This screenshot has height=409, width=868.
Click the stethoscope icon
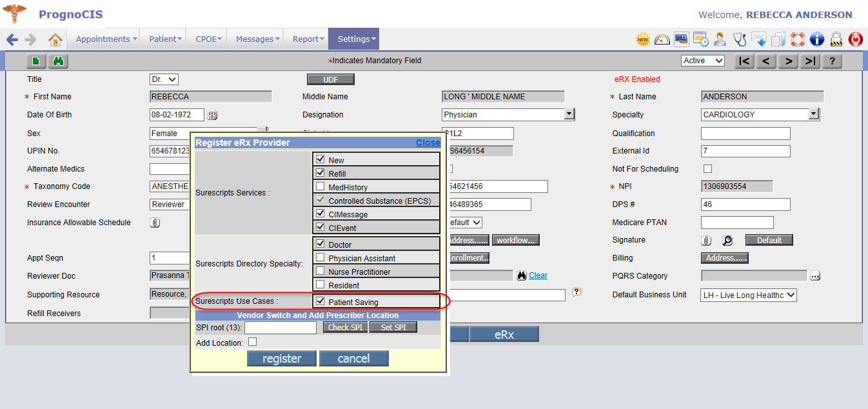[x=740, y=40]
